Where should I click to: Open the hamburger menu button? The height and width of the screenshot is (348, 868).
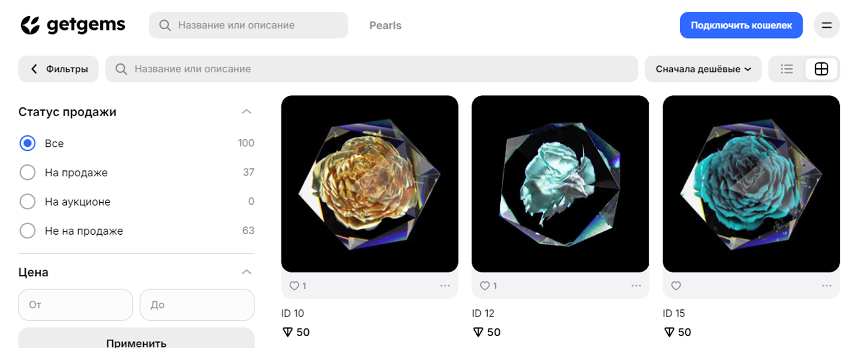tap(826, 25)
